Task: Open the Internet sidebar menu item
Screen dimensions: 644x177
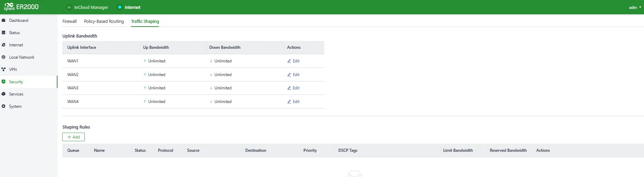Action: [x=29, y=45]
